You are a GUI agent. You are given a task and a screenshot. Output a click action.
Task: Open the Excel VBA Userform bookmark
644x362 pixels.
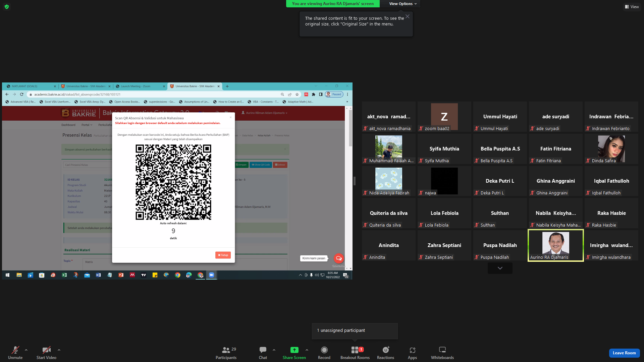pyautogui.click(x=55, y=102)
